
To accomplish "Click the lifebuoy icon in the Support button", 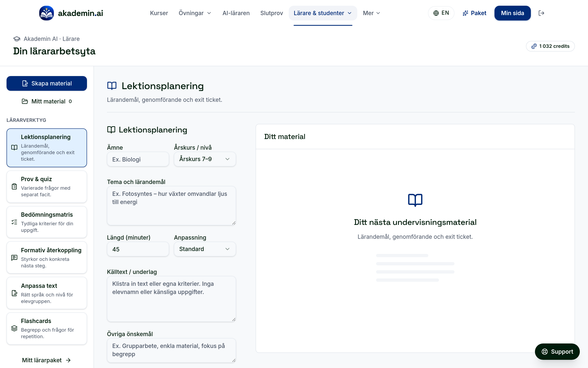I will [x=545, y=352].
